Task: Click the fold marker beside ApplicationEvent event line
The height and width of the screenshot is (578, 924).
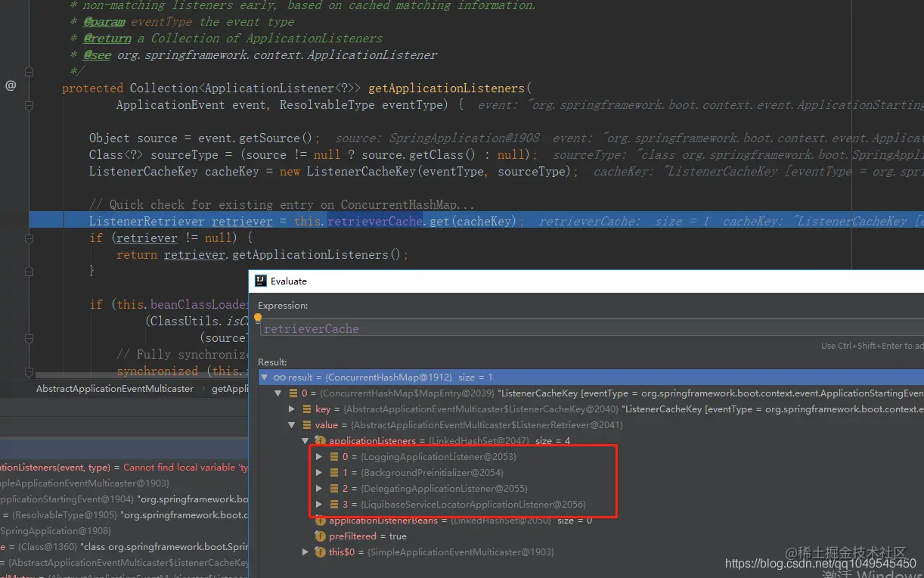Action: [29, 105]
